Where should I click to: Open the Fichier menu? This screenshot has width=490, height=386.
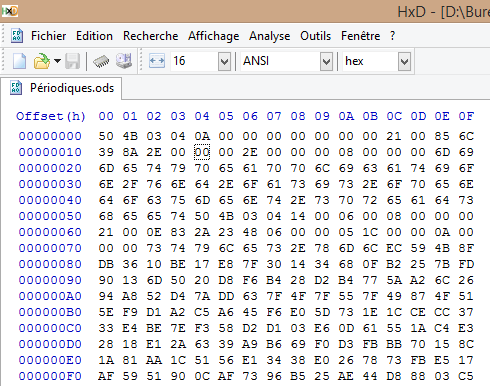coord(48,36)
